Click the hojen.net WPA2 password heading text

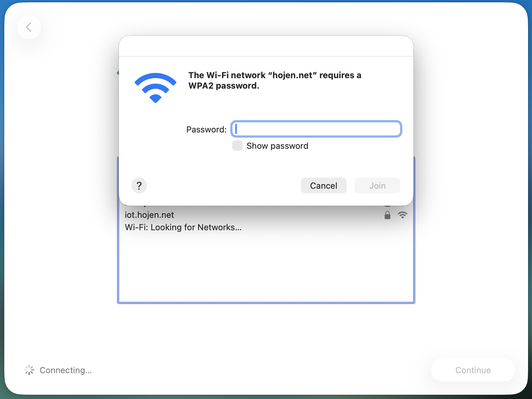click(275, 80)
